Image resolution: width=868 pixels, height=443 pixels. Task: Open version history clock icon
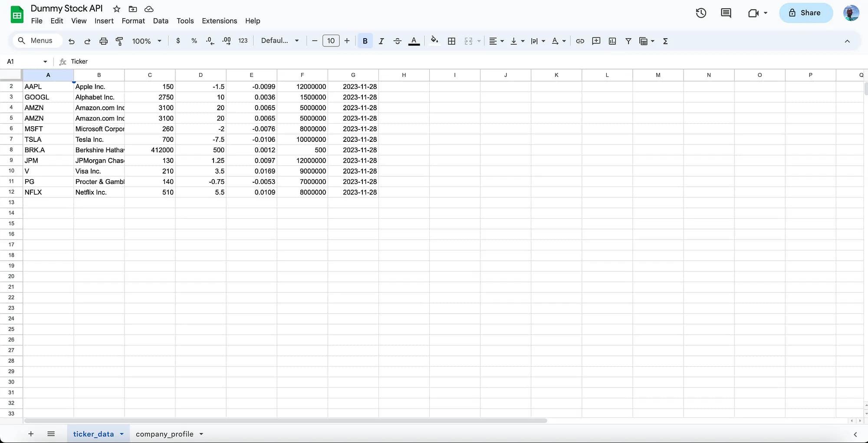click(x=701, y=13)
